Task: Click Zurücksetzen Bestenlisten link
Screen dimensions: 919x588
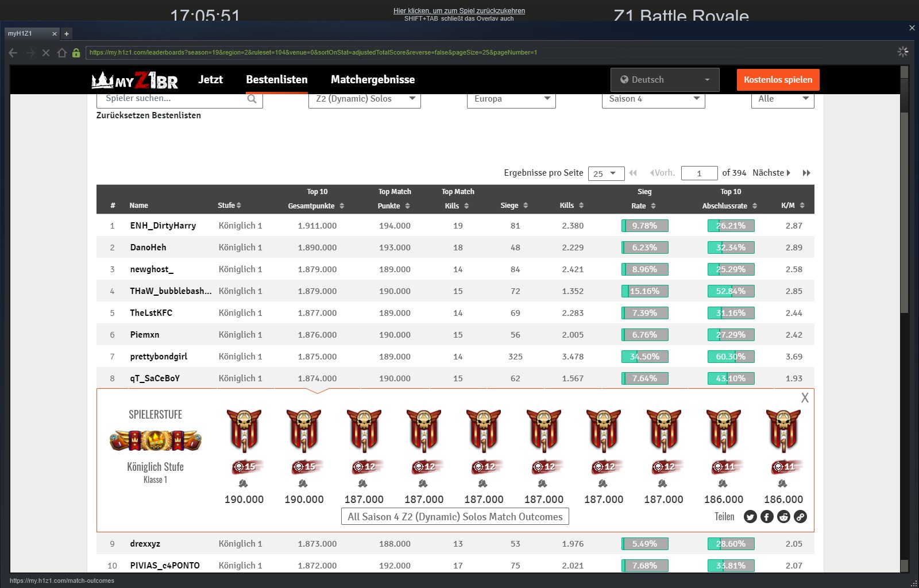Action: point(149,115)
